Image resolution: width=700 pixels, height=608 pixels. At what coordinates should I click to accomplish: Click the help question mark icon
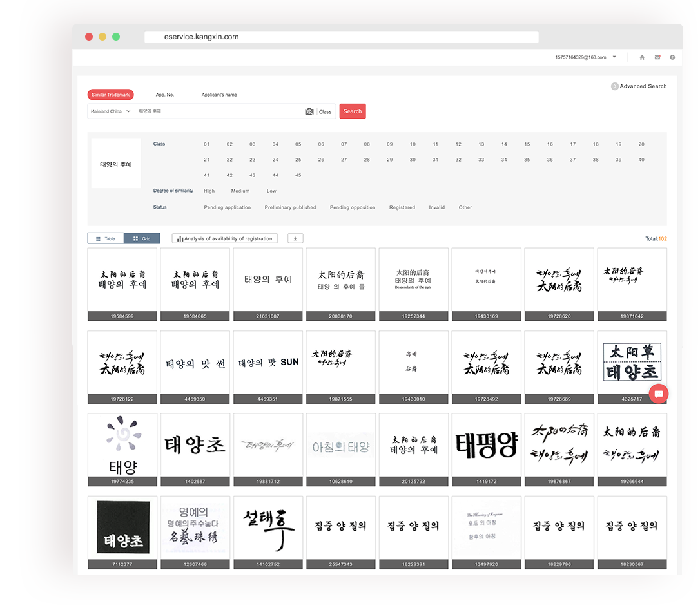coord(672,57)
